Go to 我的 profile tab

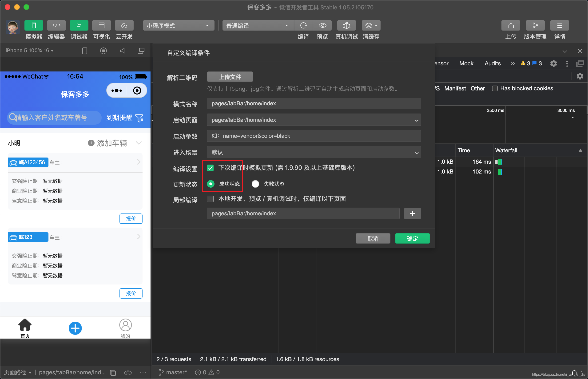[126, 328]
